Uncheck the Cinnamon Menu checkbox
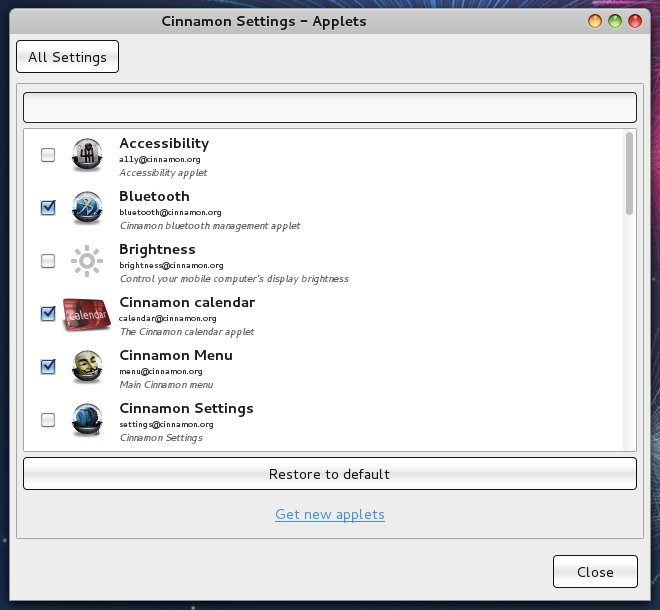This screenshot has width=660, height=610. tap(48, 367)
